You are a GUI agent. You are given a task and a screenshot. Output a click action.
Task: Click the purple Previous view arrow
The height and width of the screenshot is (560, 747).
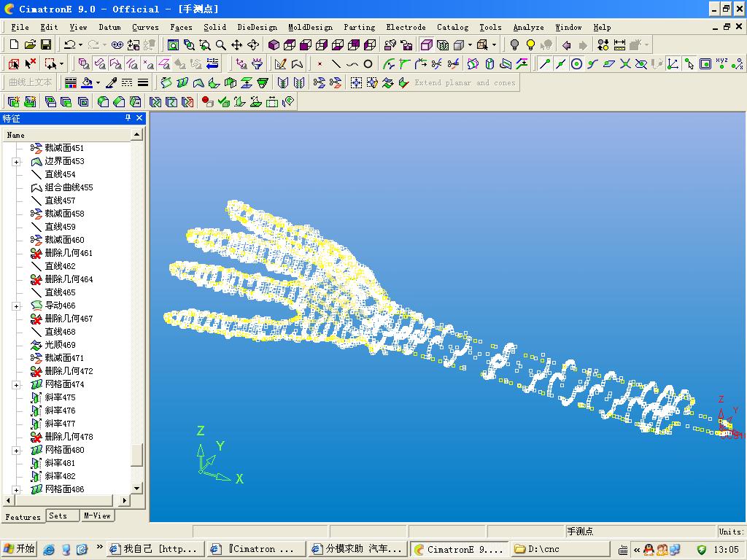pos(566,44)
